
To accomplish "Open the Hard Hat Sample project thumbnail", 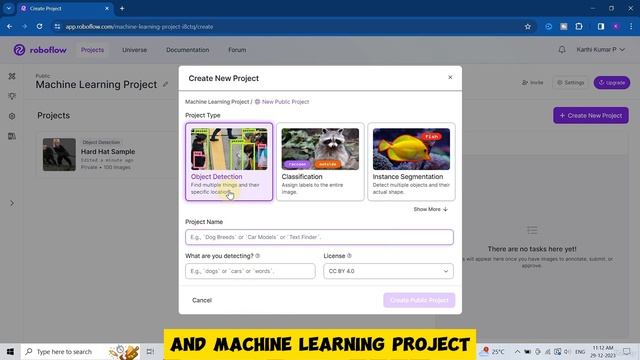I will tap(59, 154).
